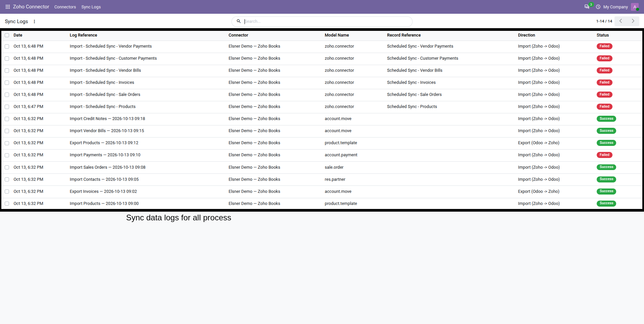Open the Sync Logs menu

pyautogui.click(x=91, y=7)
